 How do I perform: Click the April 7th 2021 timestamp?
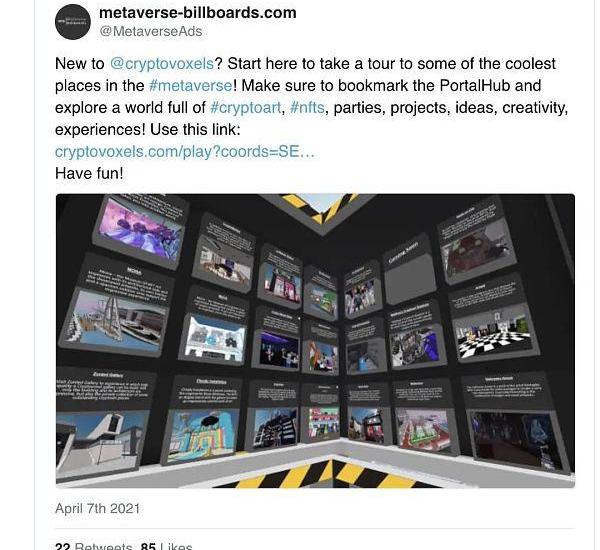coord(97,509)
